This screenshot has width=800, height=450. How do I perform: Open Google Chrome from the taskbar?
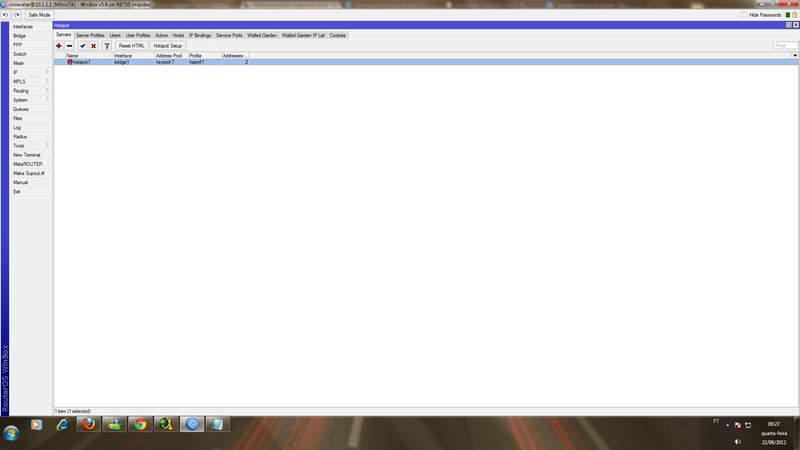click(x=140, y=424)
